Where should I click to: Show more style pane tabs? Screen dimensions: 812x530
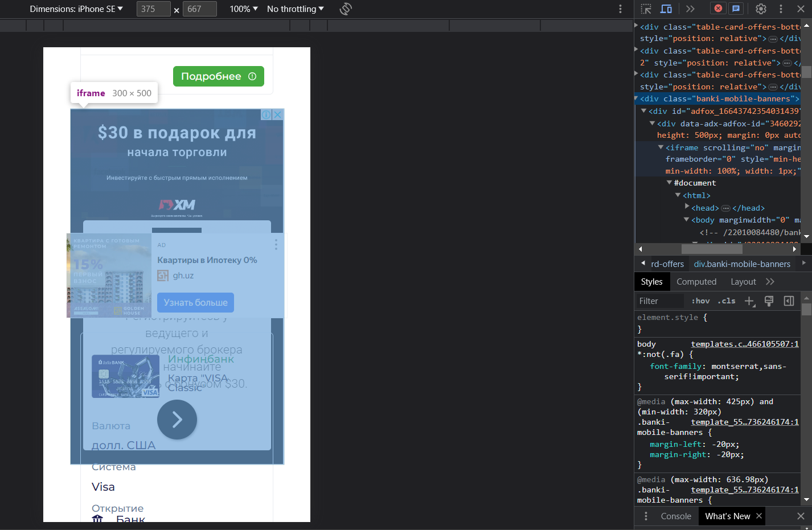(770, 282)
